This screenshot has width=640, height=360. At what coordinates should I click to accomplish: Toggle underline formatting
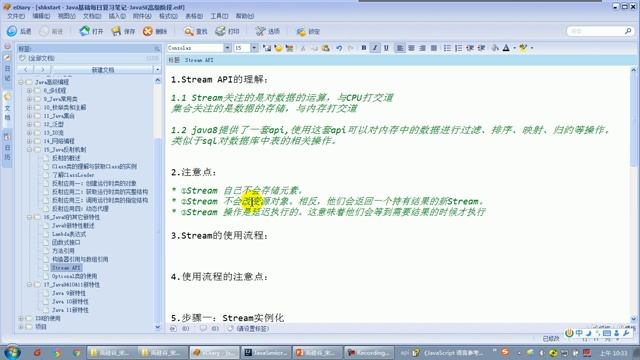386,48
